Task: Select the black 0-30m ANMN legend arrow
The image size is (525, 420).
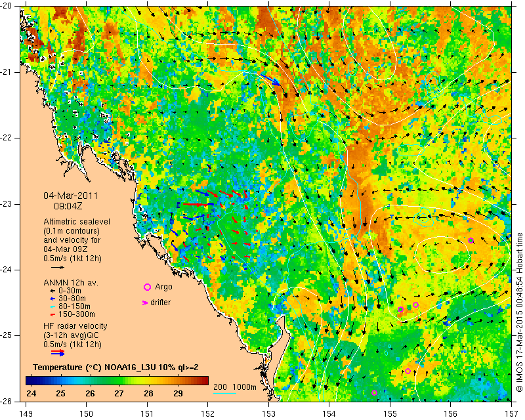Action: point(52,291)
